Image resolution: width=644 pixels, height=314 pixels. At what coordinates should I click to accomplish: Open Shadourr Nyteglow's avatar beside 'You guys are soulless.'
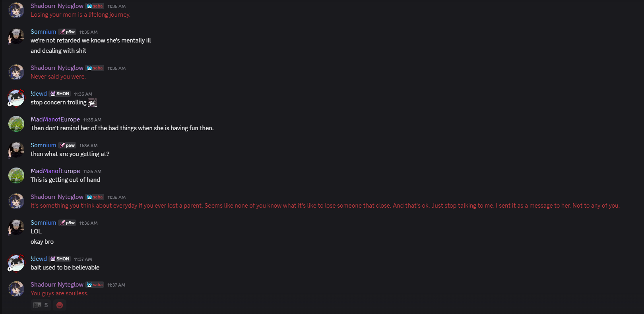[x=16, y=289]
